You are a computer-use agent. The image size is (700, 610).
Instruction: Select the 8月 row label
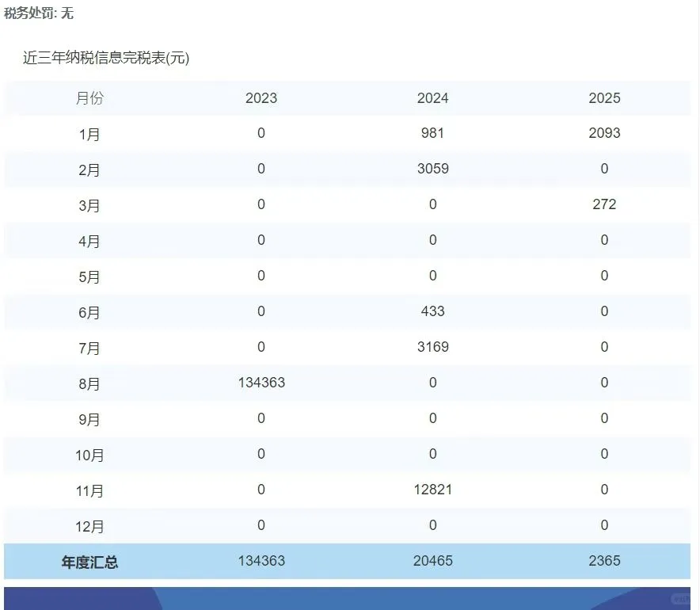(89, 383)
